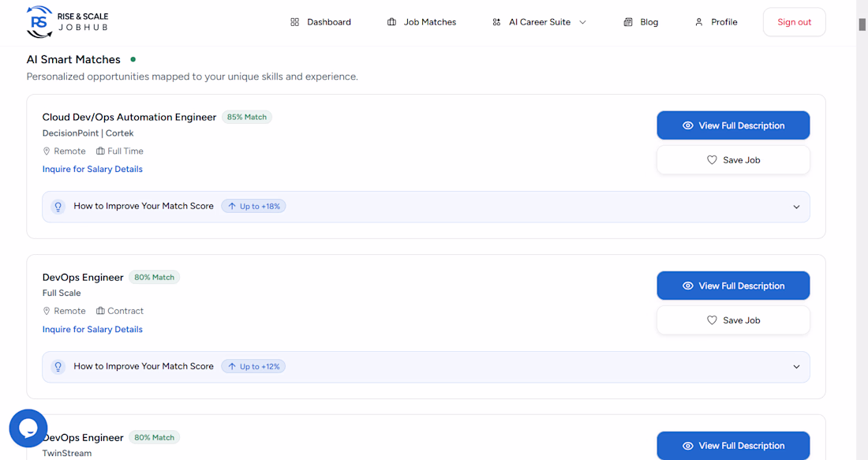
Task: Open the chat support bubble
Action: click(28, 428)
